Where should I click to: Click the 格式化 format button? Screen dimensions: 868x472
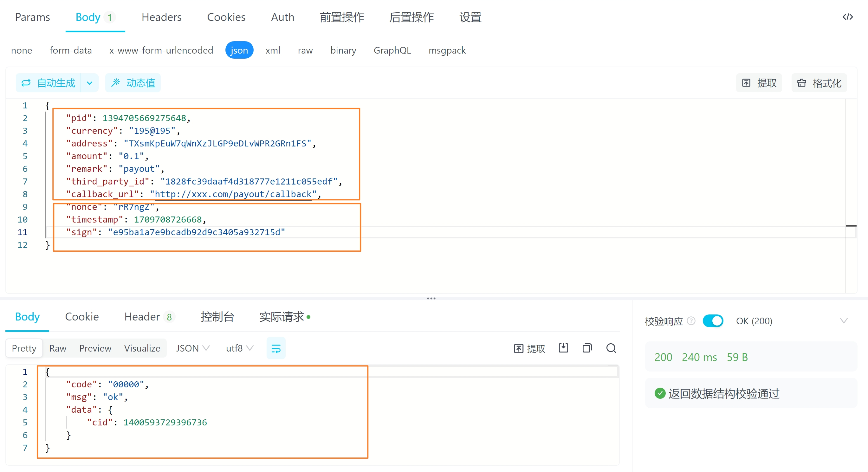(x=819, y=83)
